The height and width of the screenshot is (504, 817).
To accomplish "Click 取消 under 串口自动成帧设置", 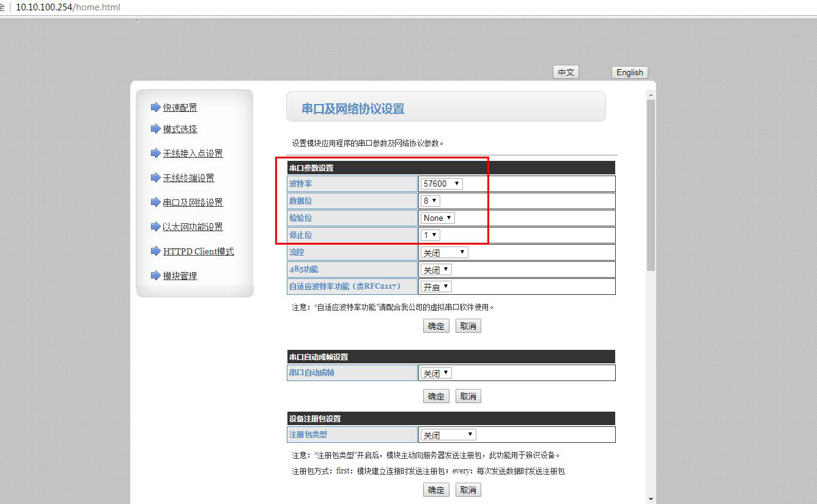I will tap(468, 396).
